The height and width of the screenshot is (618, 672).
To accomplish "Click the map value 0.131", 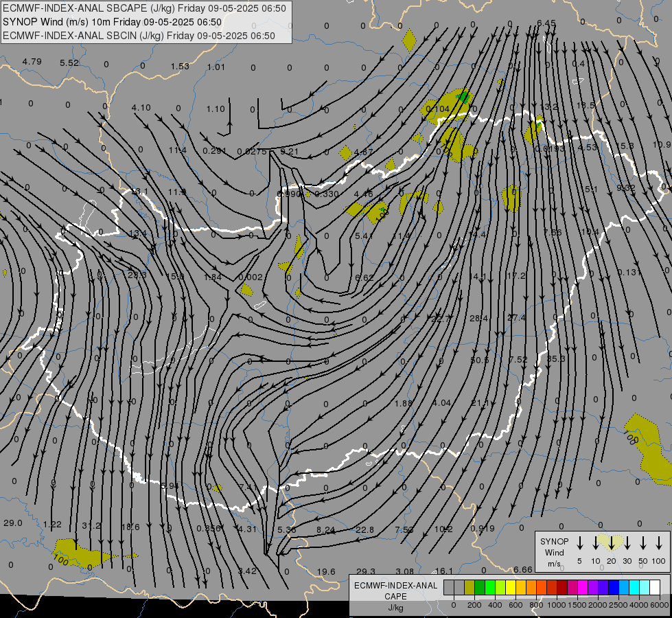I will pyautogui.click(x=629, y=272).
